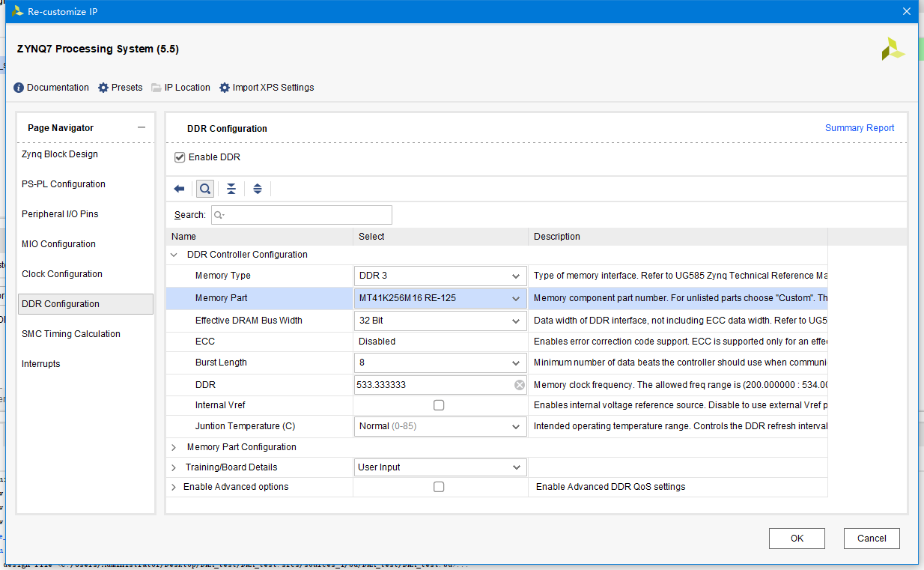Click the Select column header

tap(440, 237)
